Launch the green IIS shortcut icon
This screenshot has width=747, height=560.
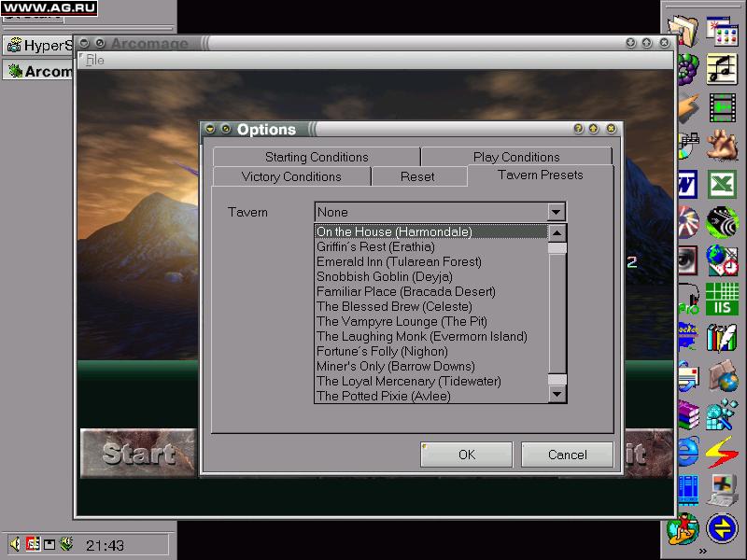722,298
